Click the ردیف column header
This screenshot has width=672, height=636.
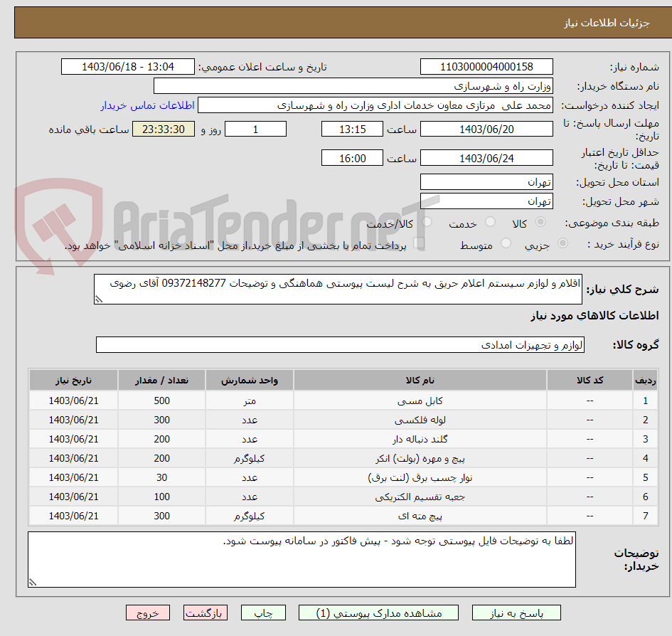pyautogui.click(x=646, y=381)
